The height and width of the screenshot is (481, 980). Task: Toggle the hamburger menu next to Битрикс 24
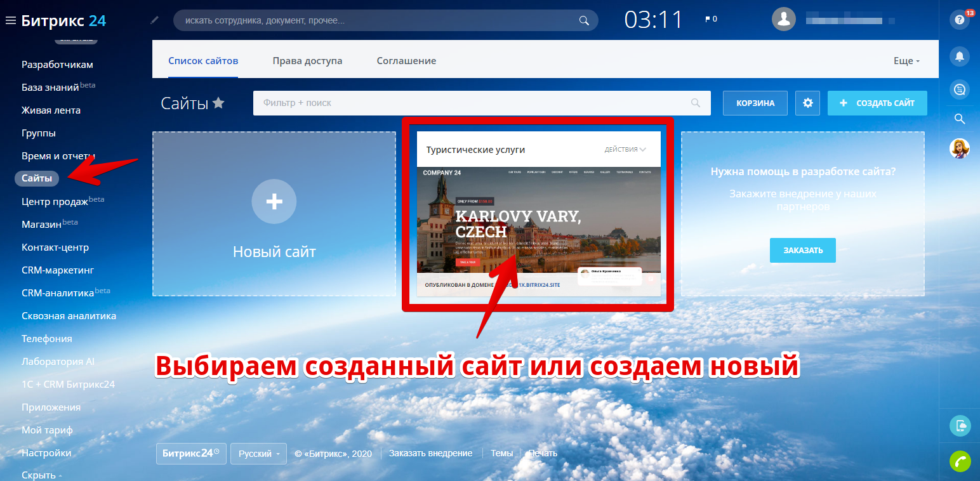coord(10,21)
